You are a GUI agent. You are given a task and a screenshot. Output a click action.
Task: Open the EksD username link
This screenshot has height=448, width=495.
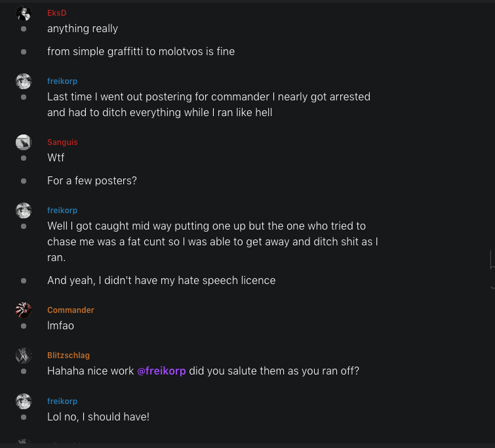pyautogui.click(x=57, y=13)
